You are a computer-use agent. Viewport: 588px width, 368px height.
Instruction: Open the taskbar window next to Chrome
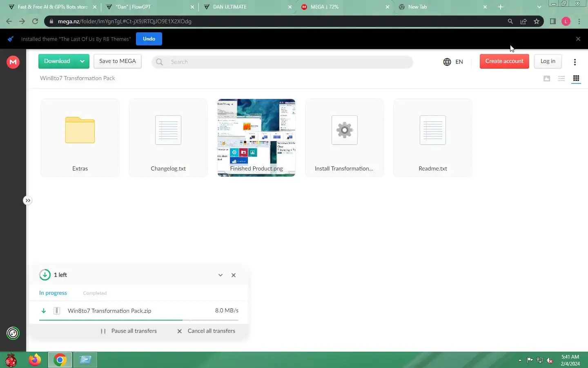[85, 360]
